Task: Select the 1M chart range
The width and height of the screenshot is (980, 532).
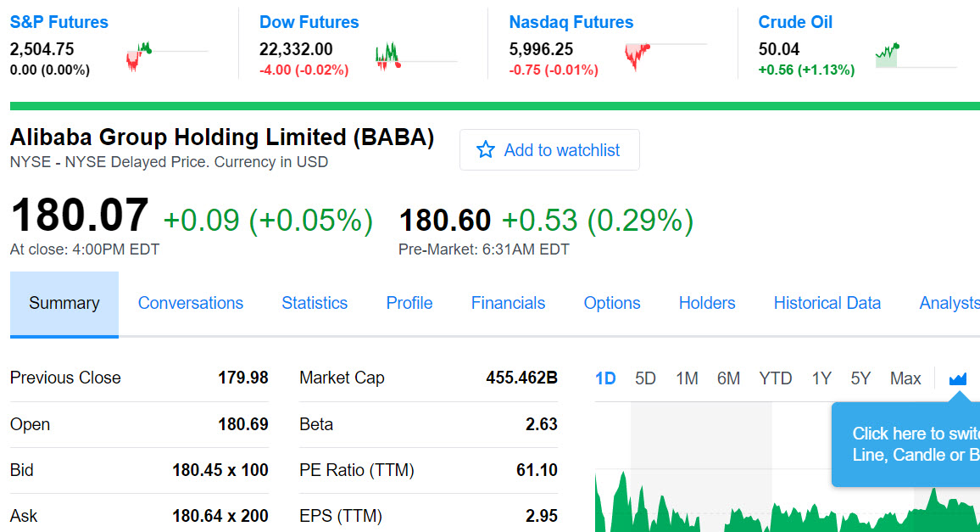Action: click(687, 378)
